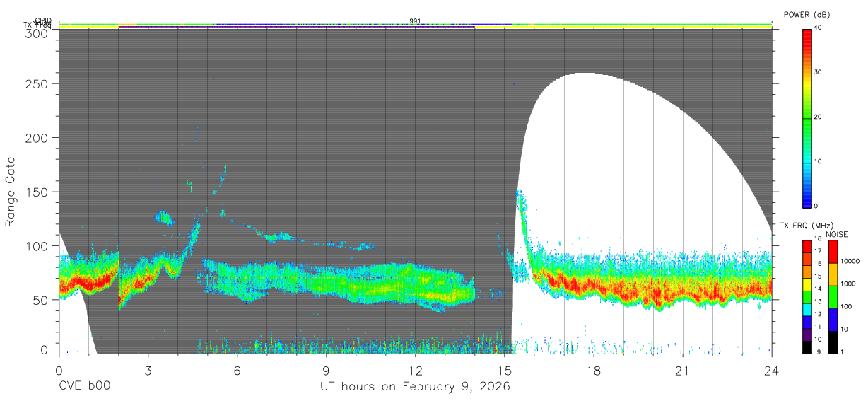Click the Range Gate axis label
The image size is (868, 401).
(11, 192)
